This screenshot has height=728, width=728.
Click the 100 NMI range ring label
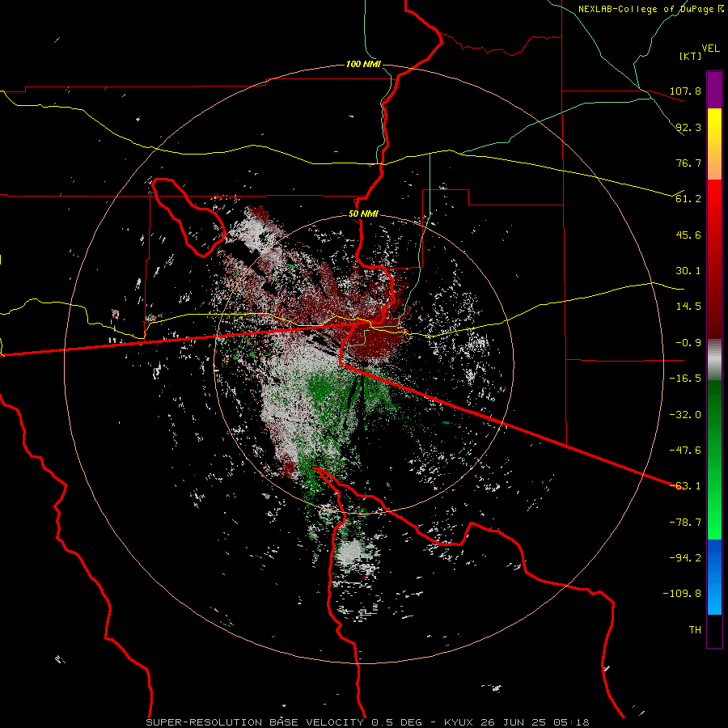[363, 64]
